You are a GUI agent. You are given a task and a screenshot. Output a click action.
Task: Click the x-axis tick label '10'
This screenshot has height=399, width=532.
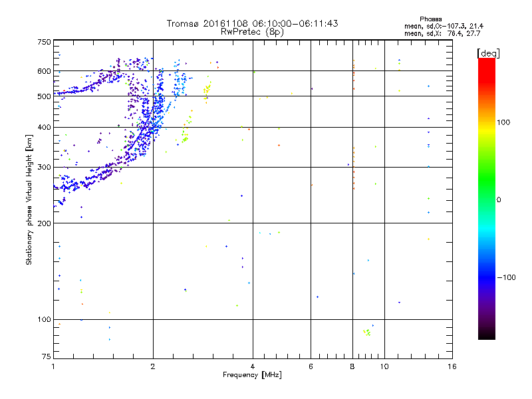click(384, 366)
